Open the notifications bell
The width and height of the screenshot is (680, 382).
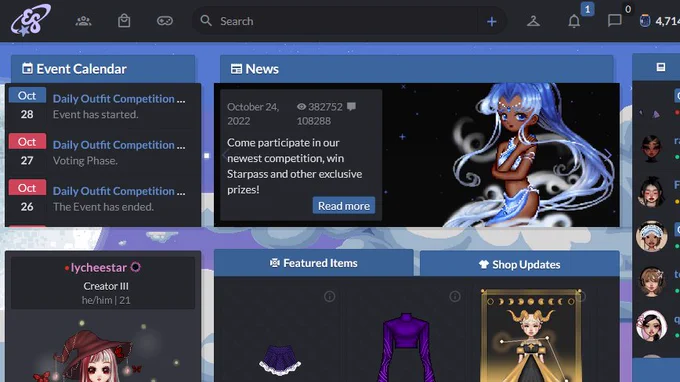pos(574,21)
